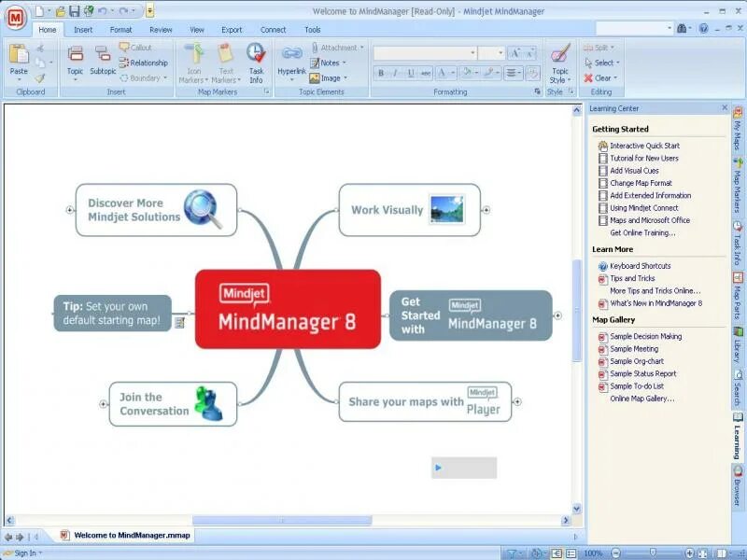
Task: Open Sample Org-chart map
Action: click(637, 361)
